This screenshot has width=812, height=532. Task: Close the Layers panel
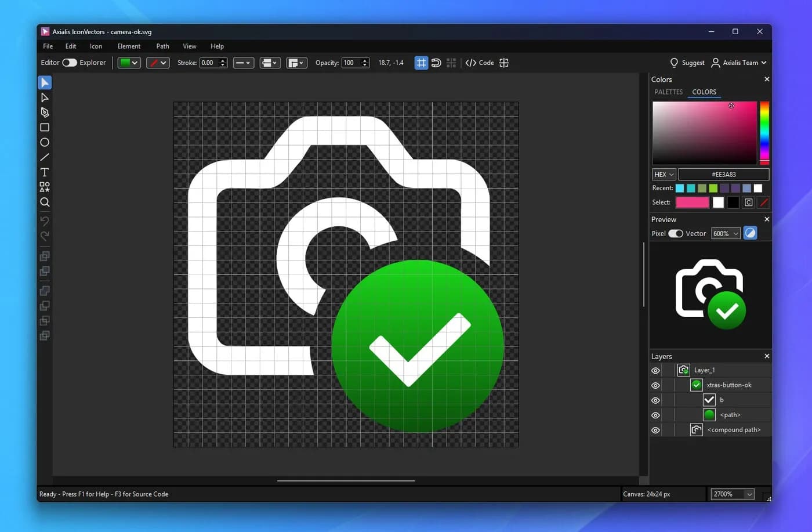click(x=767, y=356)
